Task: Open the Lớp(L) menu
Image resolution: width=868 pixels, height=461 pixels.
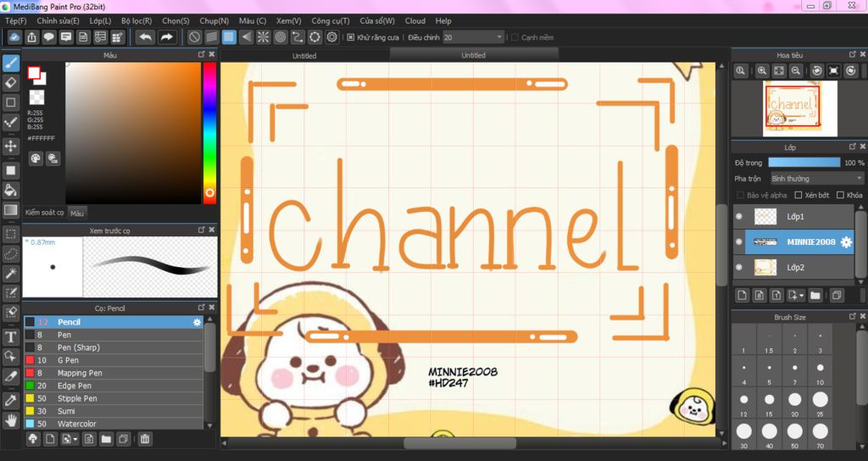Action: [100, 20]
